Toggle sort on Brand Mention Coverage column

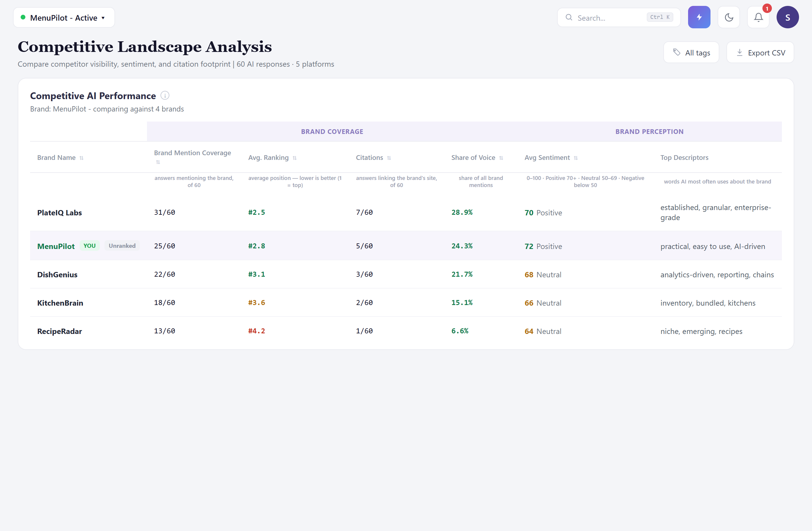pyautogui.click(x=158, y=162)
